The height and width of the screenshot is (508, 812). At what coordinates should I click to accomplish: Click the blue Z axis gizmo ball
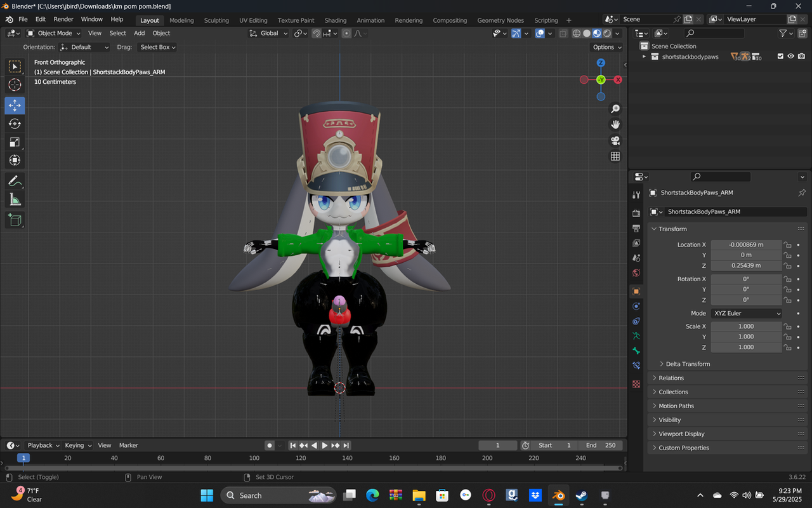pos(601,63)
